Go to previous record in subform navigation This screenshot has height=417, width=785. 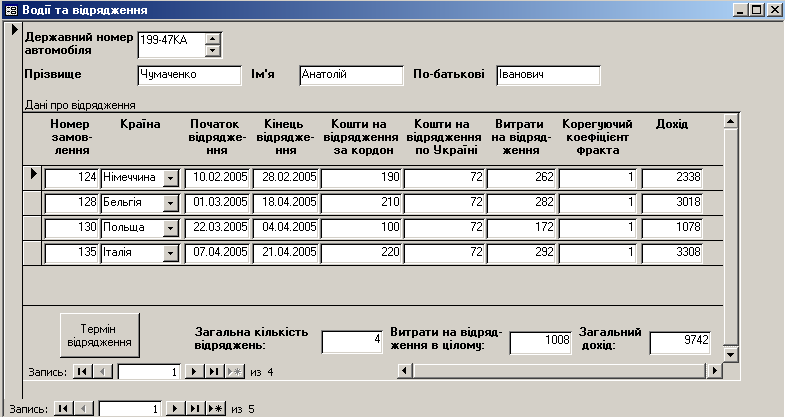coord(103,371)
